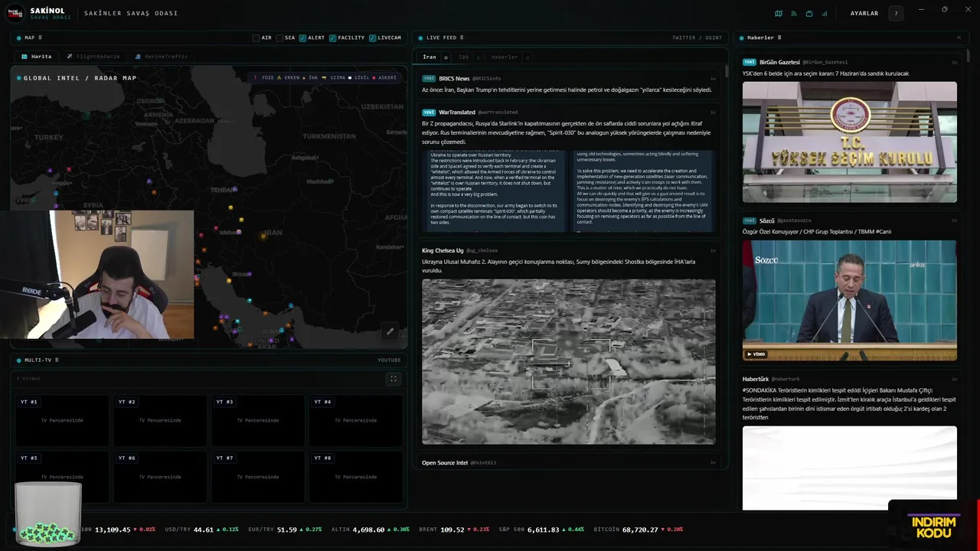Open BirGün Gazetesi account link

pos(779,62)
